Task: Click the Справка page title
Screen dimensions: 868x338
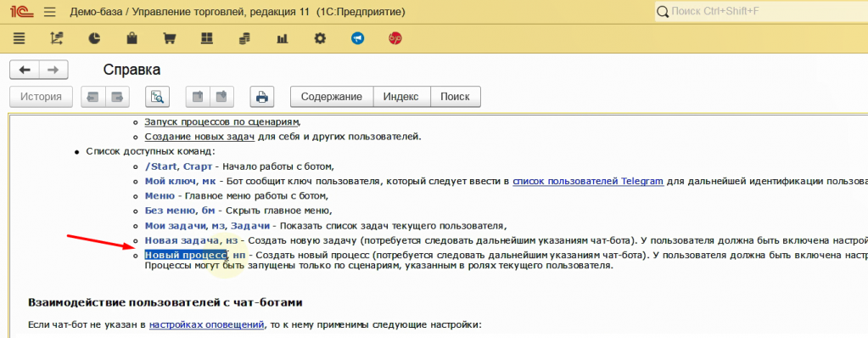Action: [x=132, y=70]
